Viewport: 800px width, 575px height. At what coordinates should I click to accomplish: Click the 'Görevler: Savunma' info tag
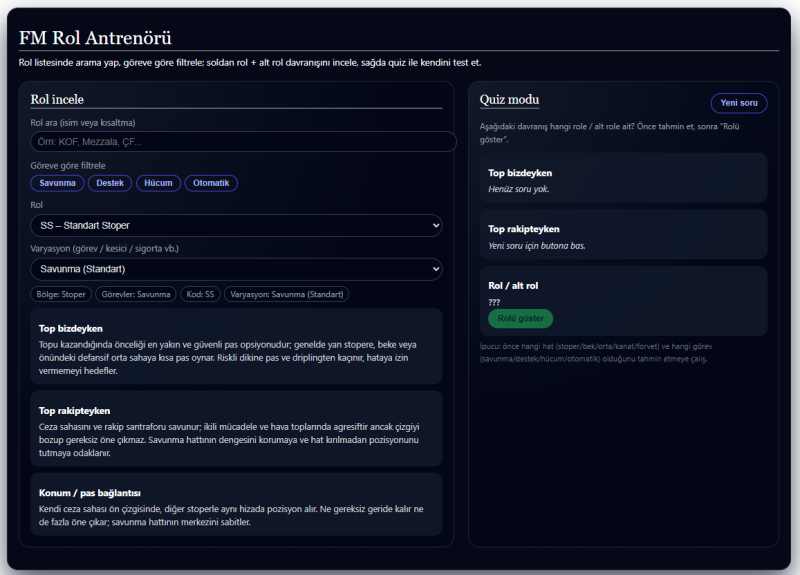tap(135, 295)
